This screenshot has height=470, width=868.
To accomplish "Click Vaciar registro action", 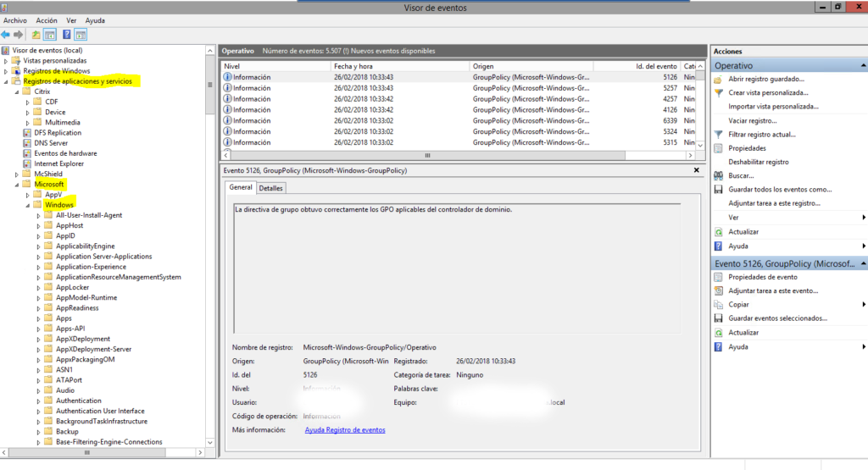I will click(x=753, y=120).
